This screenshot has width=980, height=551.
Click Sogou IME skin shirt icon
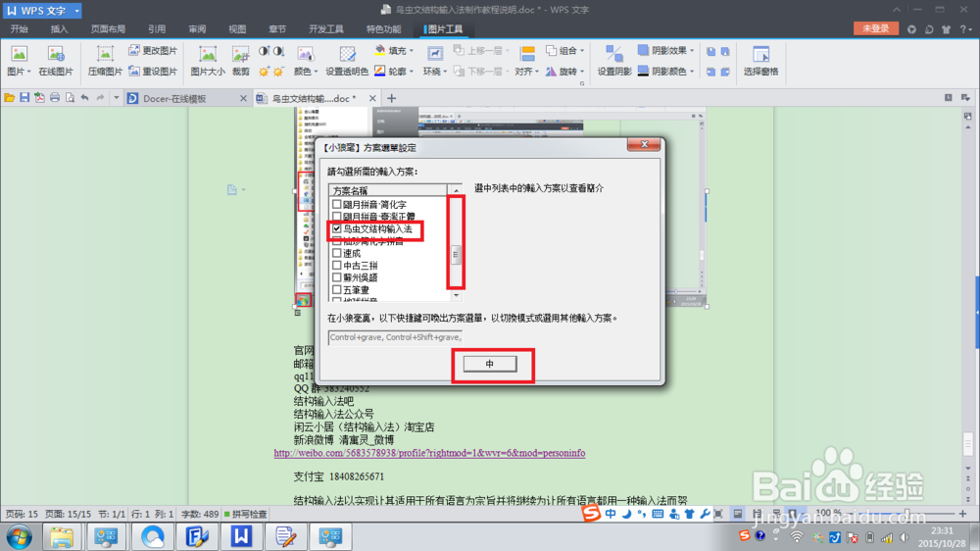(x=689, y=514)
